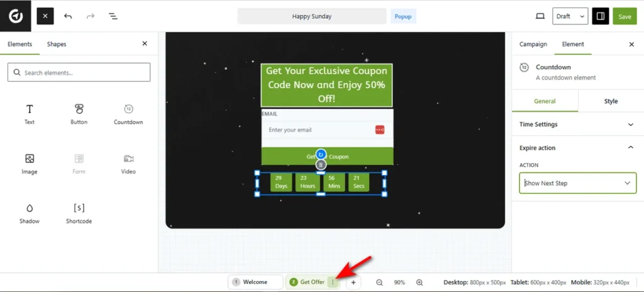Click the Popup type badge
Image resolution: width=644 pixels, height=292 pixels.
(x=403, y=16)
